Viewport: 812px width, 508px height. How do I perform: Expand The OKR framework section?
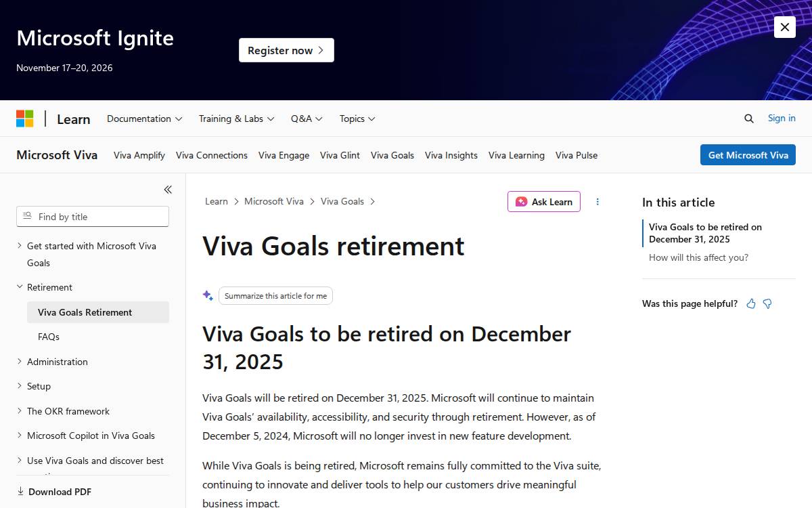pos(20,411)
